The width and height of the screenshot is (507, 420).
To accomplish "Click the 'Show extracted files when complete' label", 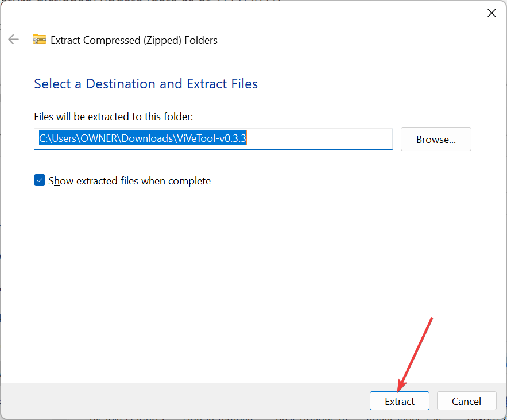I will pos(129,181).
